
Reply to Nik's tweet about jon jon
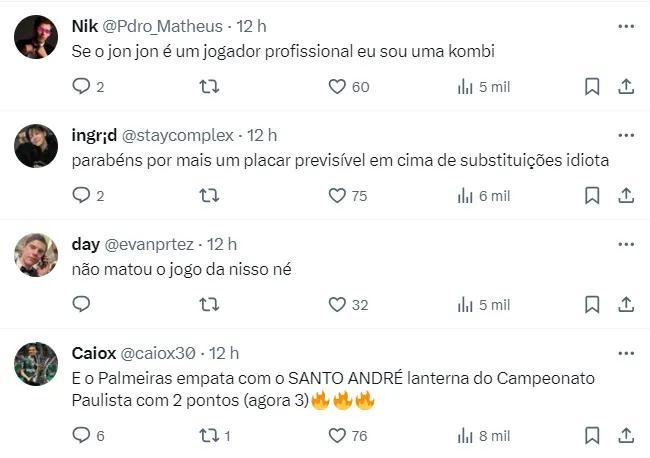[x=82, y=87]
